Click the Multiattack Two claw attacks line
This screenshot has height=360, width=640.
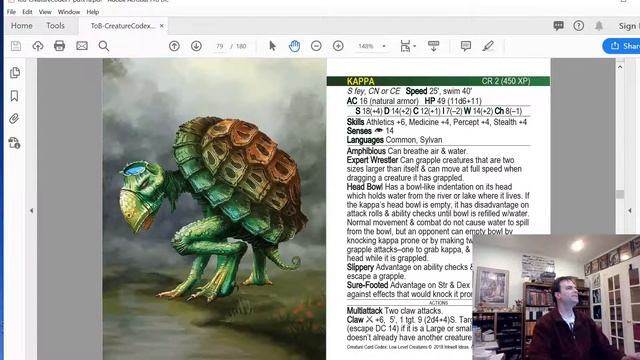click(x=394, y=311)
